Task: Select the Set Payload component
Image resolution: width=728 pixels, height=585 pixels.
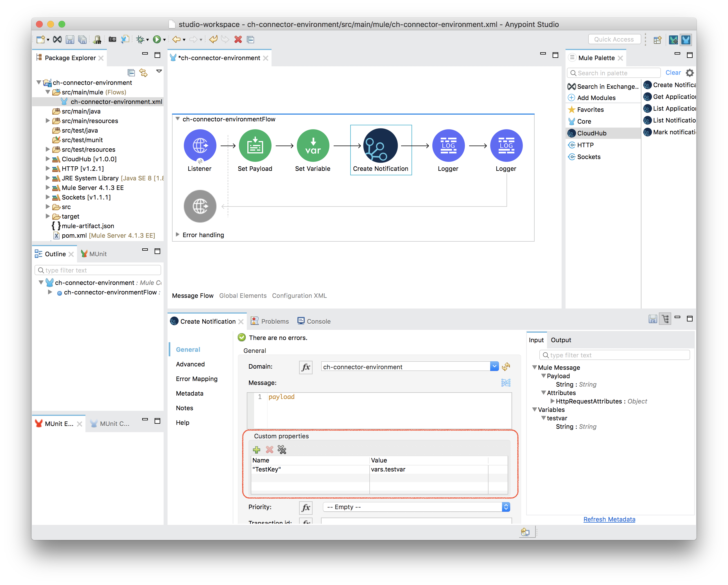Action: pyautogui.click(x=255, y=146)
